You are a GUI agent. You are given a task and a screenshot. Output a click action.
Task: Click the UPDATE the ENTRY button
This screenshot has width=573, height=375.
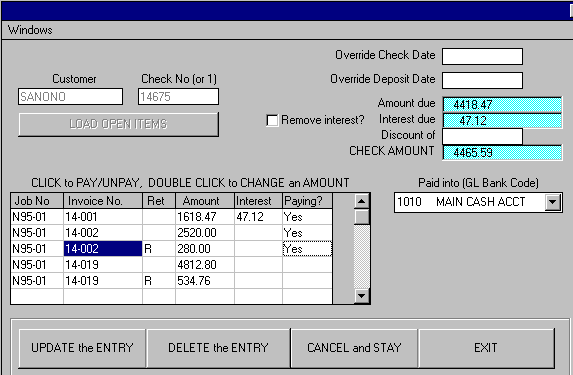(x=82, y=348)
